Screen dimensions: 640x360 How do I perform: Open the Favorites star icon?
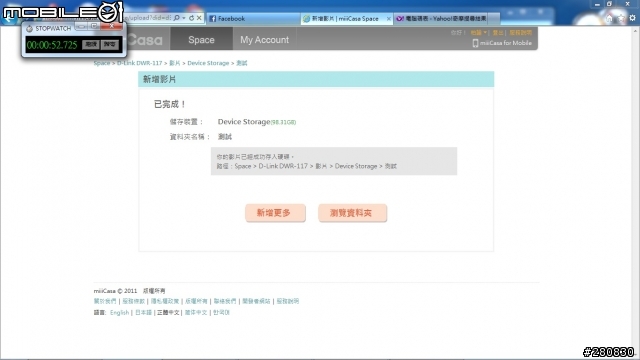click(621, 18)
